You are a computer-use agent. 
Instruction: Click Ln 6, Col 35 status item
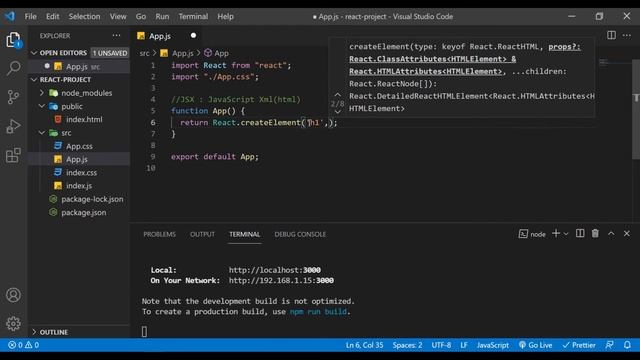pyautogui.click(x=364, y=345)
